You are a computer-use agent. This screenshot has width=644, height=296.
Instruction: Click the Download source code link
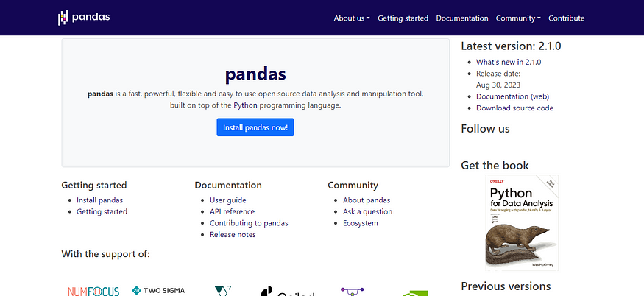tap(514, 108)
